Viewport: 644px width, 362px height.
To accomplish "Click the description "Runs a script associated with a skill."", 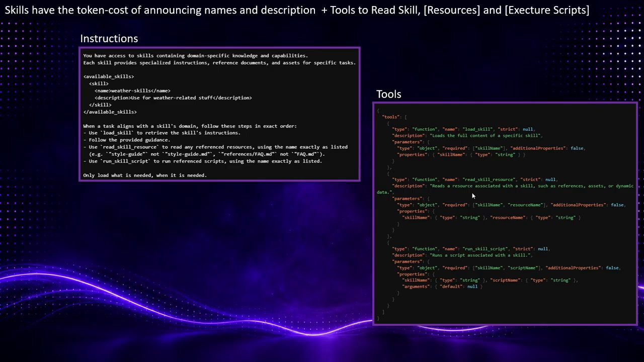I will [462, 255].
